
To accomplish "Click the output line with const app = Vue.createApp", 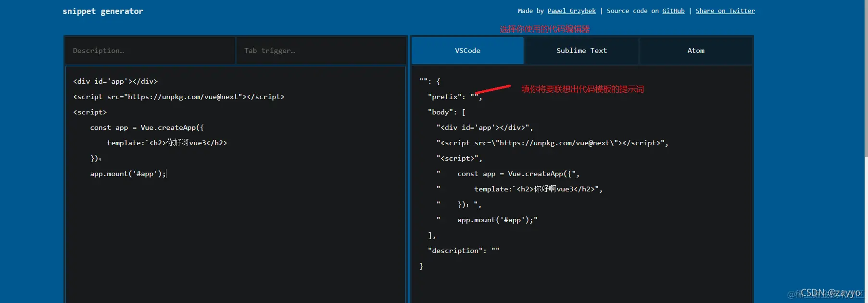I will pos(508,174).
